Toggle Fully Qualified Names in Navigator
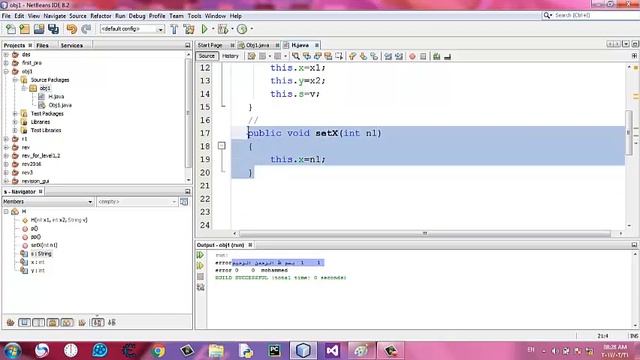 82,322
